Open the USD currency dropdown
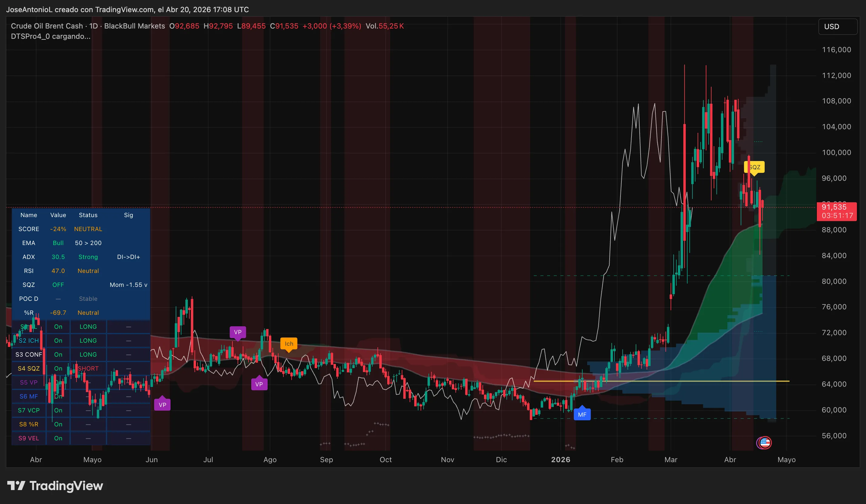 [838, 26]
